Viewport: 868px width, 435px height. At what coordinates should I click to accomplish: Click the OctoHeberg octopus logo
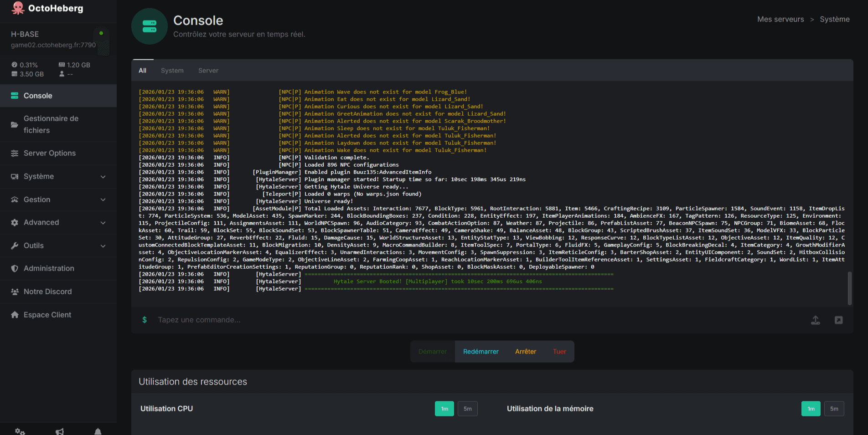coord(18,8)
